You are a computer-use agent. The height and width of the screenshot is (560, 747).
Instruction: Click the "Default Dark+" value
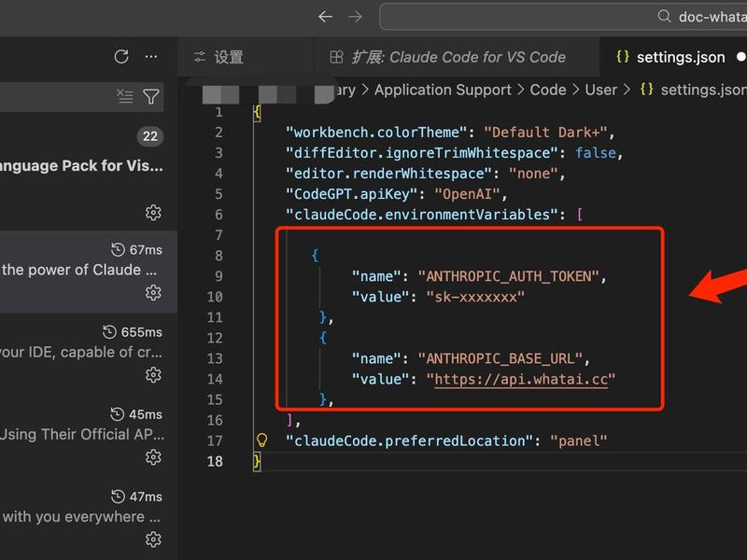click(x=546, y=133)
